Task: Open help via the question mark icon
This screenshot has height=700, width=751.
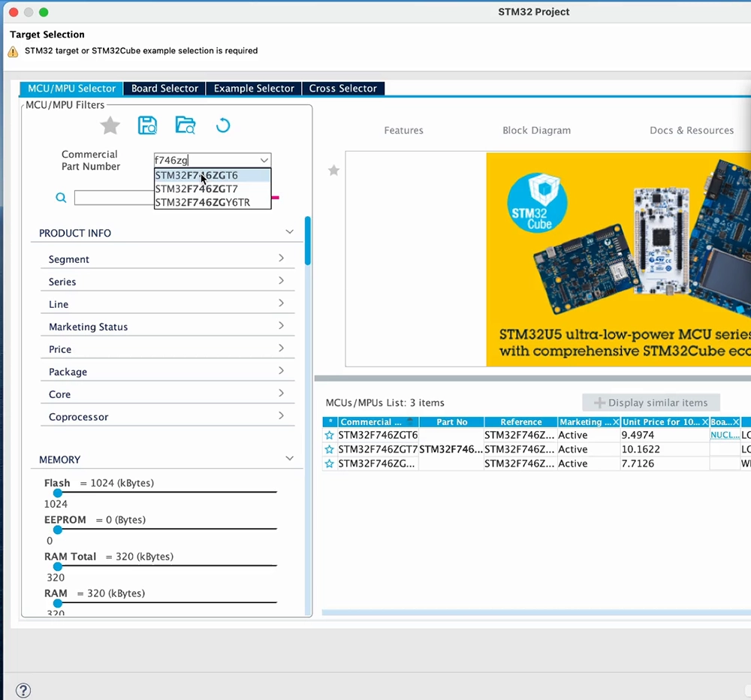Action: 23,690
